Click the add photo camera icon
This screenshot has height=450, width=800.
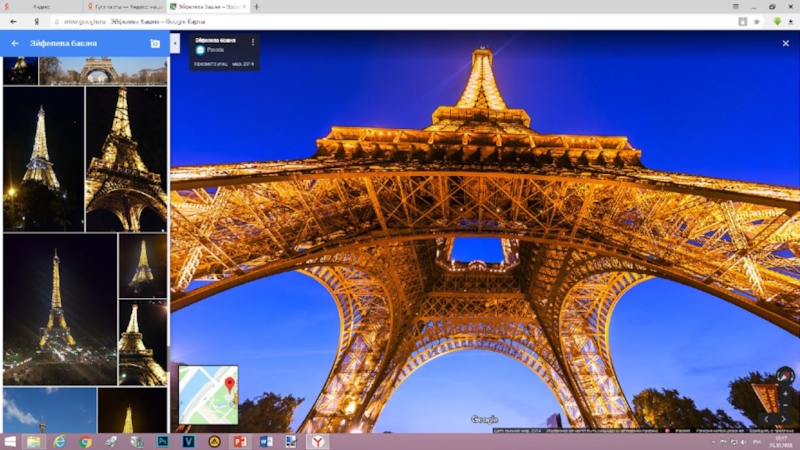click(155, 44)
